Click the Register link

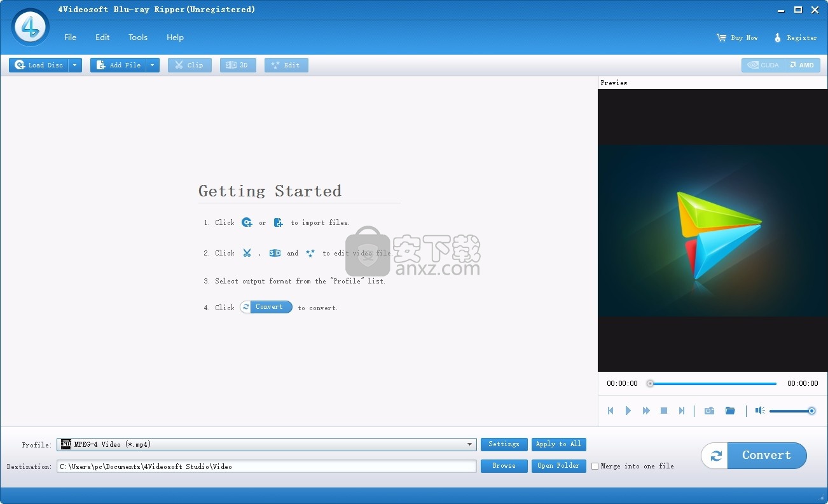click(x=795, y=37)
